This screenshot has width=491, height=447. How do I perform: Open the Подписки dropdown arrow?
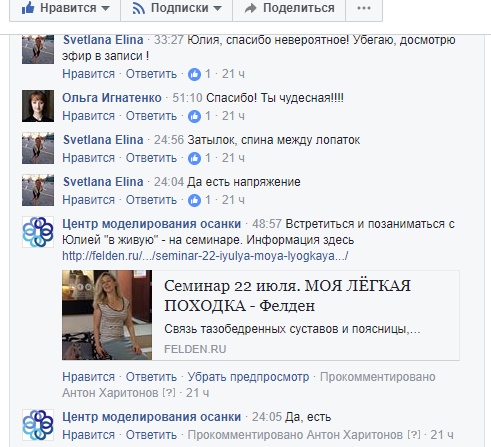(217, 8)
